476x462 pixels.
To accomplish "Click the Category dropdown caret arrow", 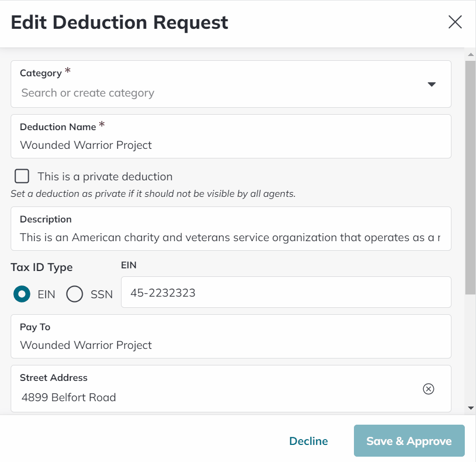I will point(432,84).
